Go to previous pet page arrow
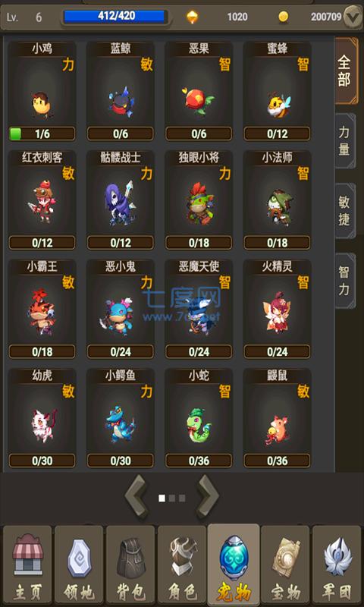Image resolution: width=364 pixels, height=607 pixels. [x=136, y=497]
